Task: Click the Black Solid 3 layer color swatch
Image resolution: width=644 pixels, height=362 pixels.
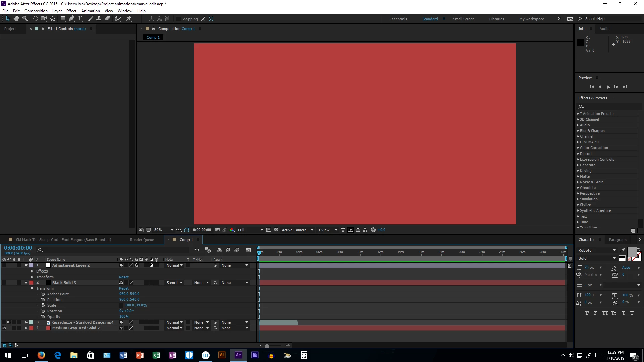Action: click(x=31, y=283)
